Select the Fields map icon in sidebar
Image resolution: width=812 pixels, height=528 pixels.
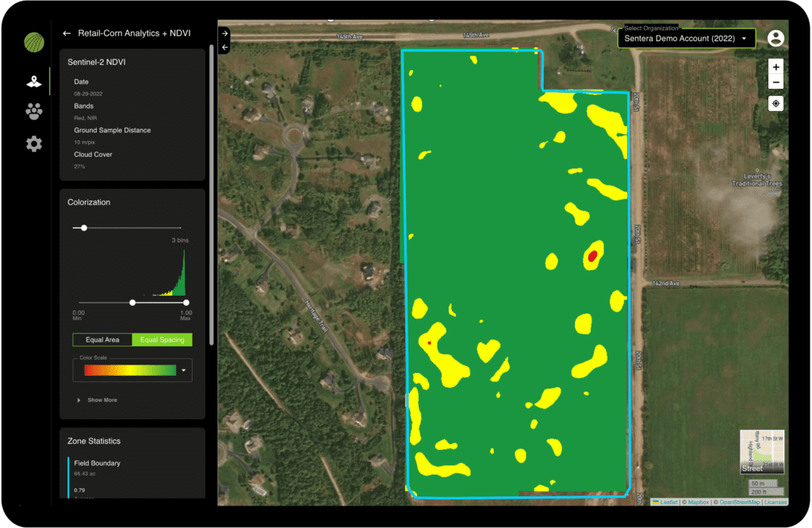click(33, 79)
